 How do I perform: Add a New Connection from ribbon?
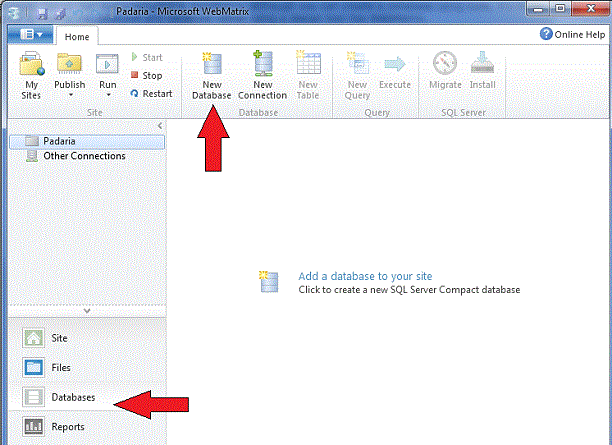(x=262, y=75)
